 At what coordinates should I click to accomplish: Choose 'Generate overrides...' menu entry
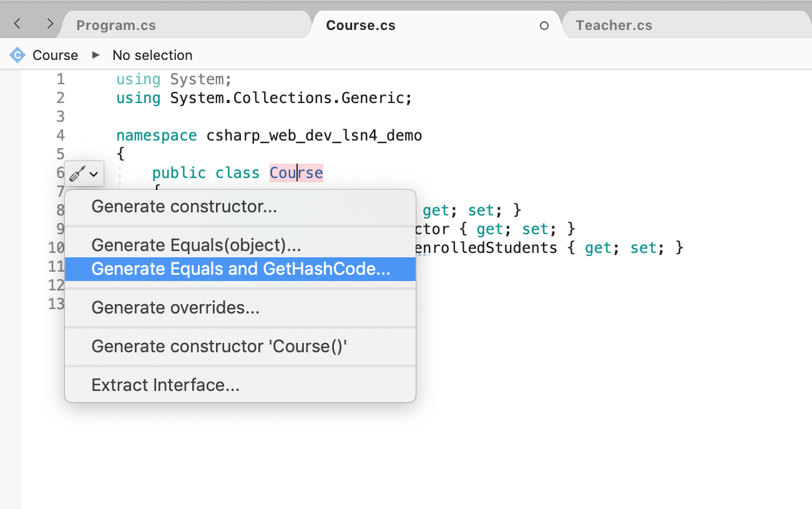(175, 308)
